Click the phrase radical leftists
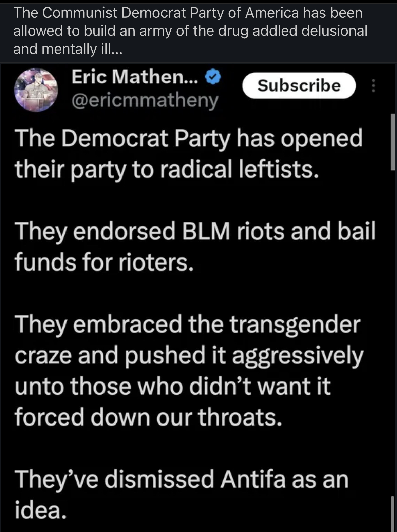Viewport: 397px width, 532px height. click(x=239, y=169)
